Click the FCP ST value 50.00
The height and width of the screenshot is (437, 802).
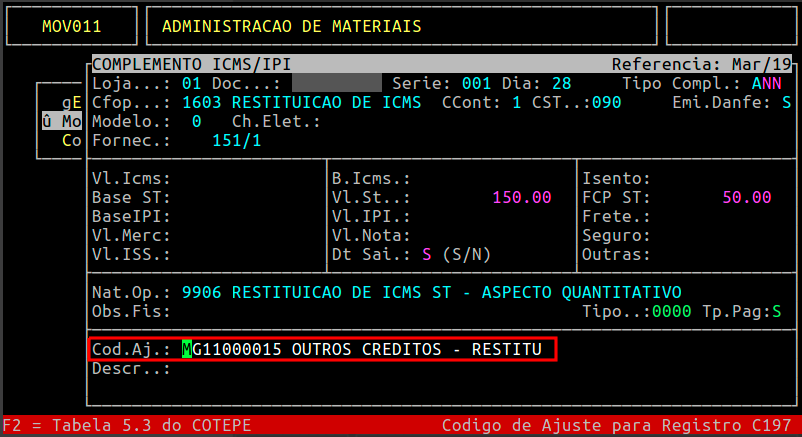(x=747, y=198)
